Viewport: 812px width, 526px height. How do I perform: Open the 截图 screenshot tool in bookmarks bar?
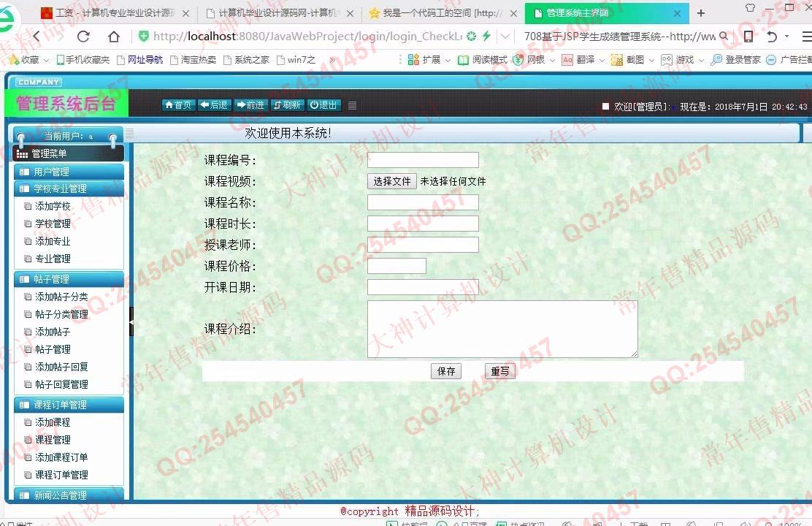(x=629, y=60)
